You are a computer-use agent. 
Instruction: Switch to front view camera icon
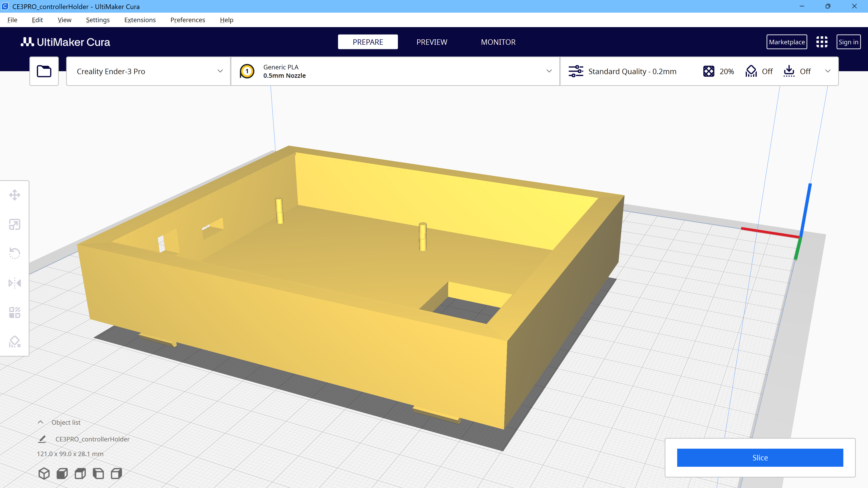tap(62, 473)
